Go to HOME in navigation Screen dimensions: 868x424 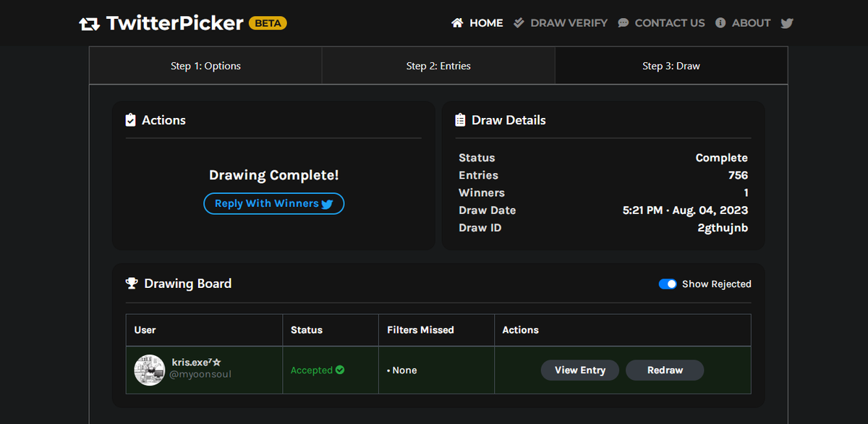(x=477, y=23)
